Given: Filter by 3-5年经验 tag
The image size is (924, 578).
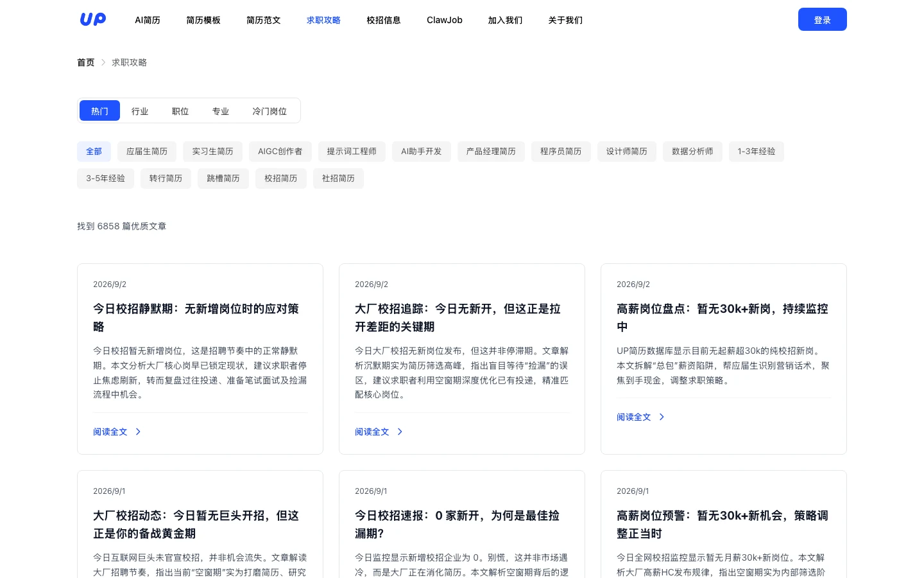Looking at the screenshot, I should [106, 179].
